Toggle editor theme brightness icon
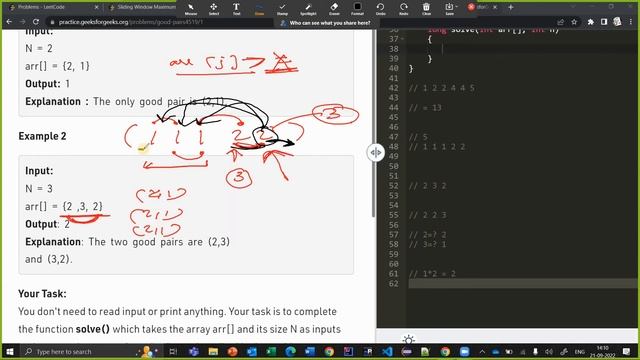This screenshot has width=640, height=360. [x=409, y=340]
